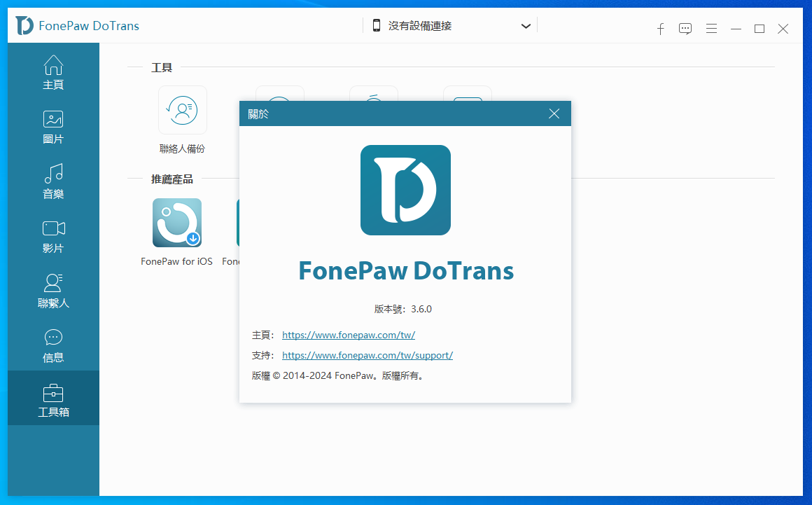Screen dimensions: 812x505
Task: Open the homepage link fonepaw.com/tw
Action: tap(348, 335)
